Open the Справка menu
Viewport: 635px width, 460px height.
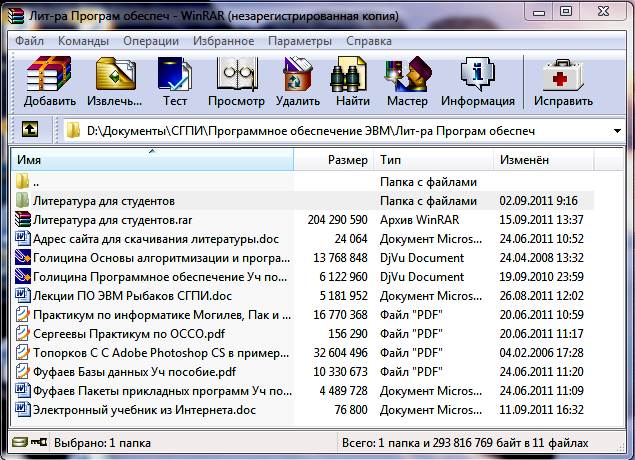(369, 41)
